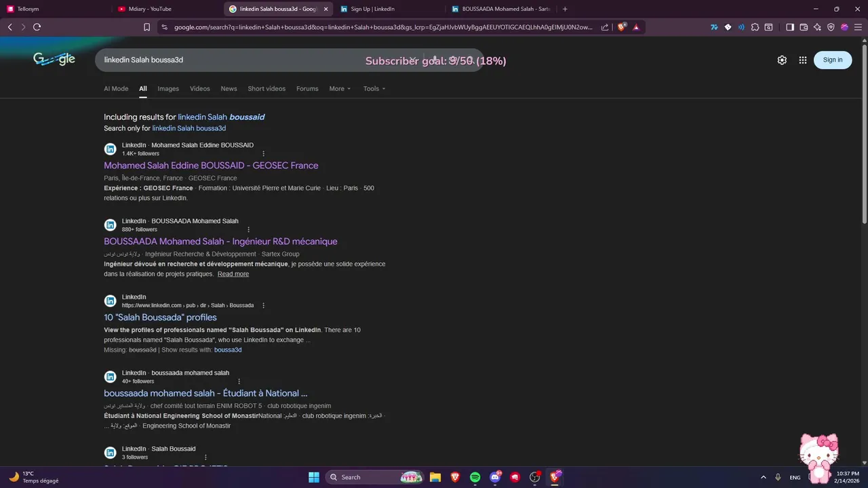Select the Videos search filter
Screen dimensions: 868x488
200,89
